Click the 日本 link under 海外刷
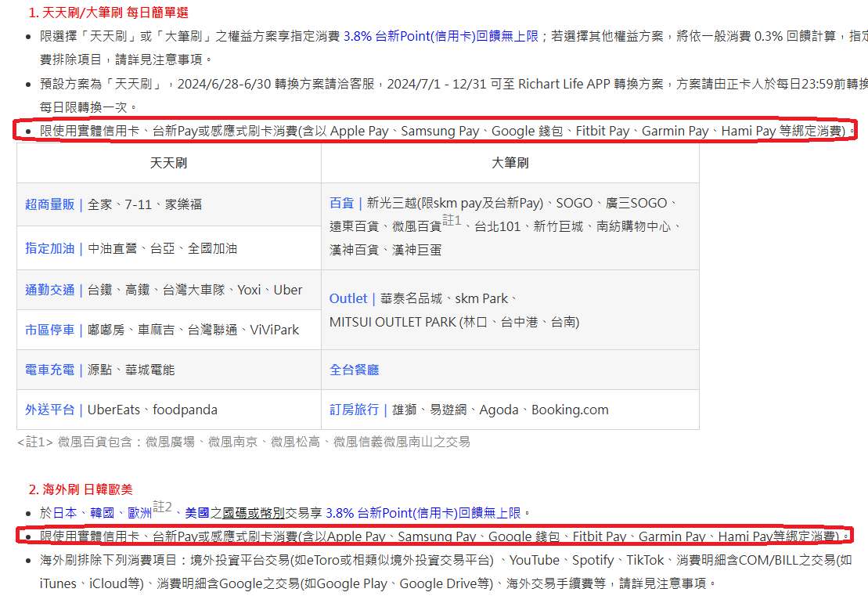The height and width of the screenshot is (603, 868). click(65, 513)
